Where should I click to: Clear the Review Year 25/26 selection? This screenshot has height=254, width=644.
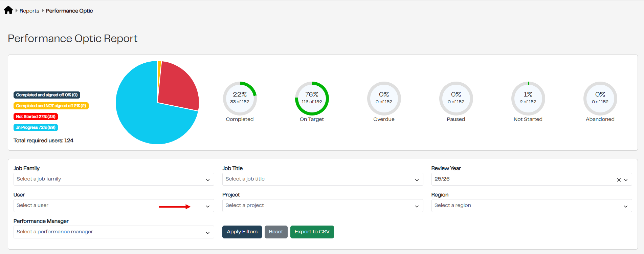pos(619,180)
